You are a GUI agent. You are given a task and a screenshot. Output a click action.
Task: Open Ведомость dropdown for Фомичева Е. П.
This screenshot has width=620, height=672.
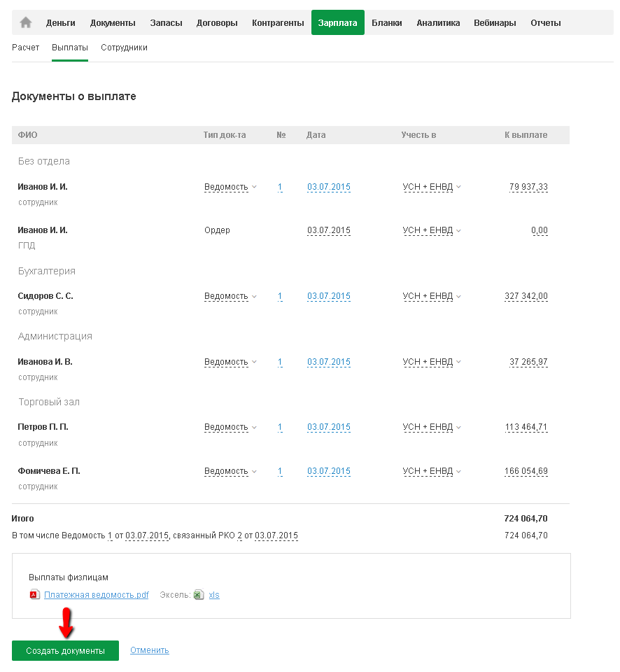coord(230,471)
